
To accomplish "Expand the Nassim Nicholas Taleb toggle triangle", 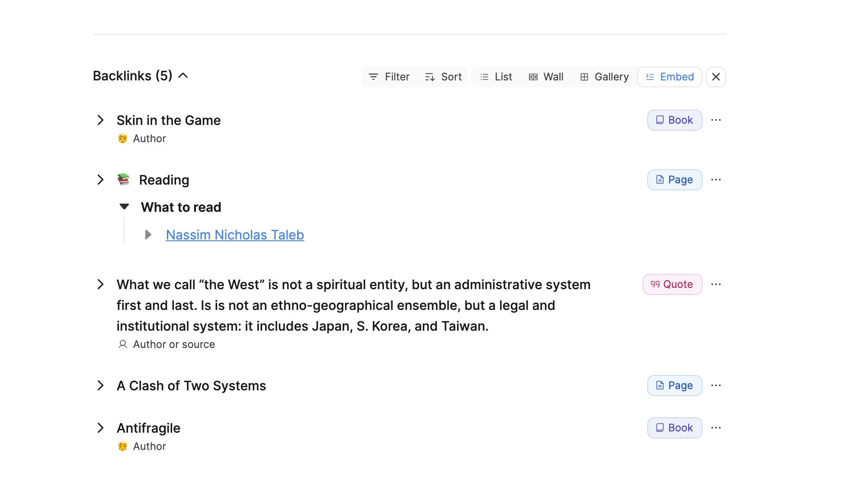I will pyautogui.click(x=148, y=235).
